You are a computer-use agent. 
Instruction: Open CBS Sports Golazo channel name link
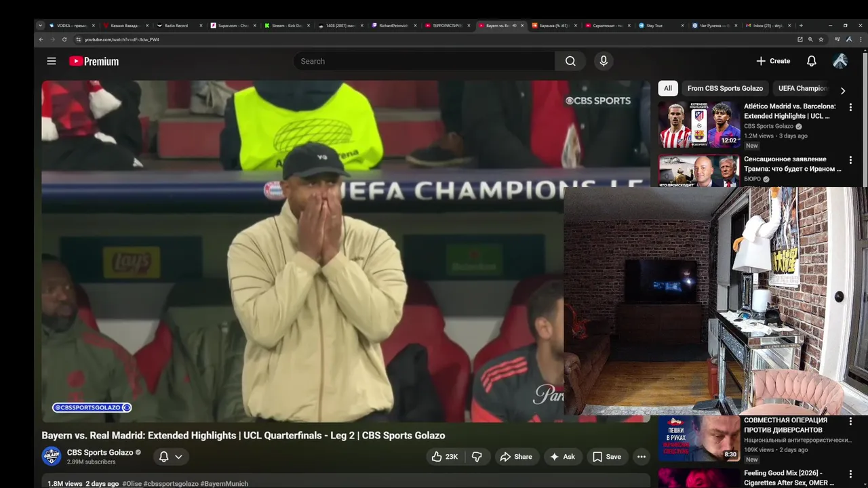click(100, 452)
